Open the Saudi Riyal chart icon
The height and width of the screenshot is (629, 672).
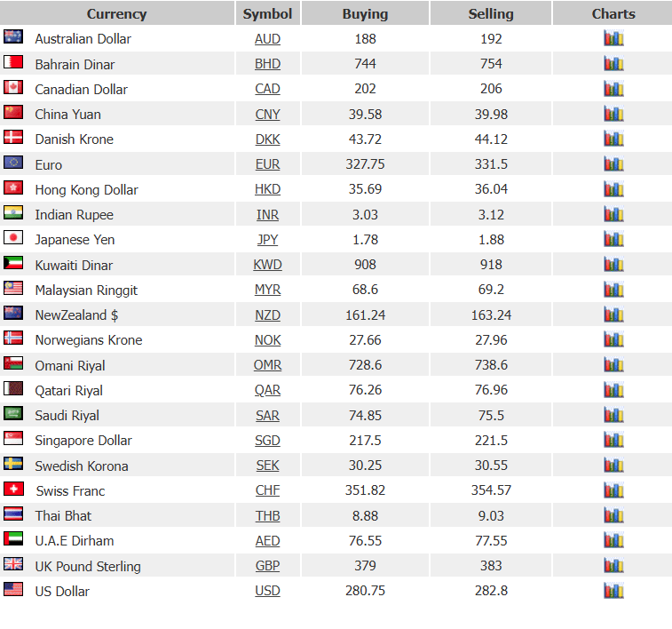point(613,415)
